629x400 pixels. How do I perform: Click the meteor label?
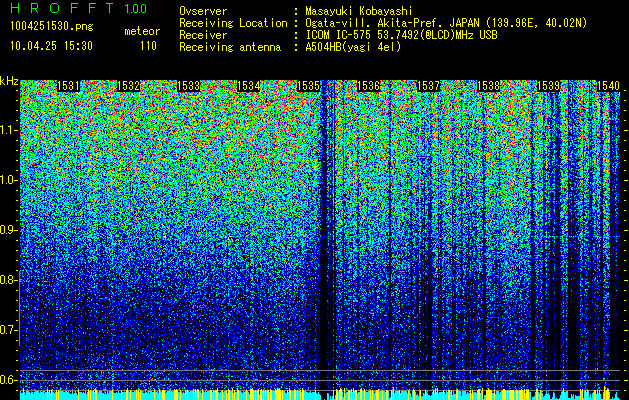pyautogui.click(x=142, y=31)
